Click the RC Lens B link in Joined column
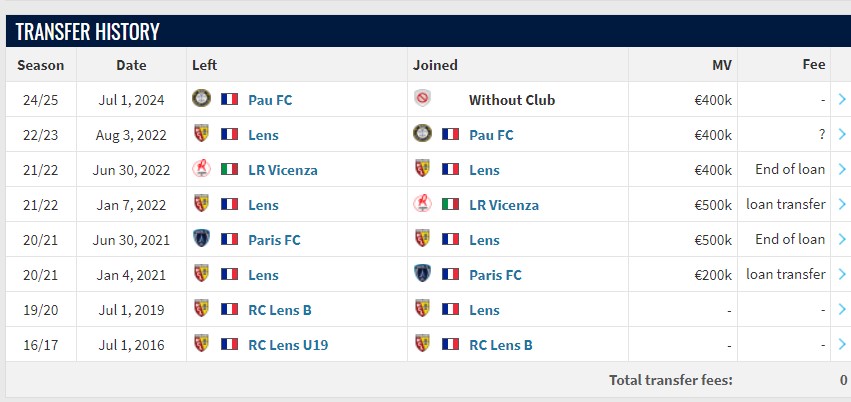Viewport: 851px width, 402px height. (x=501, y=345)
